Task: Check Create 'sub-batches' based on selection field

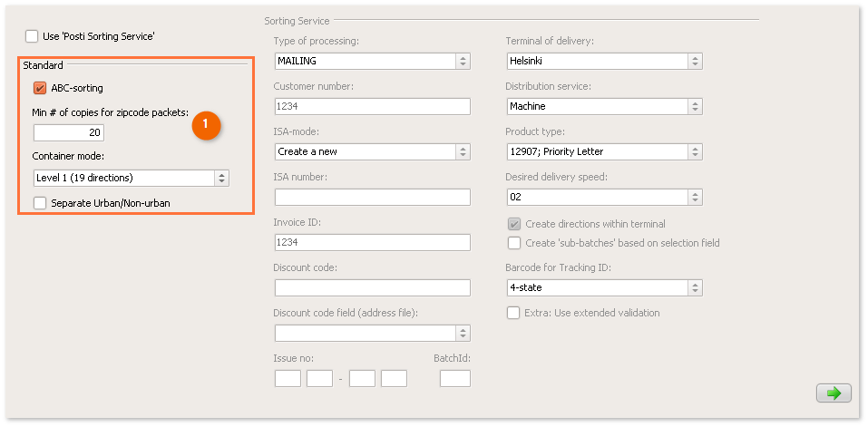Action: click(x=514, y=243)
